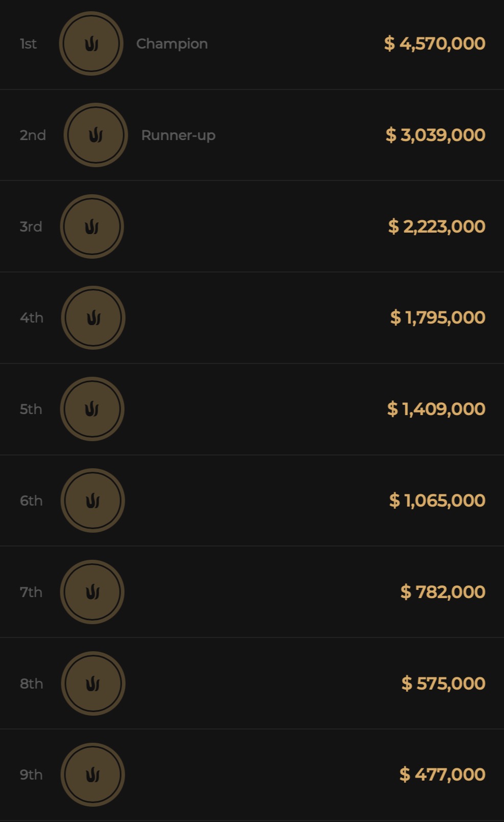The image size is (504, 822).
Task: Click the 5th place avatar icon
Action: tap(92, 409)
